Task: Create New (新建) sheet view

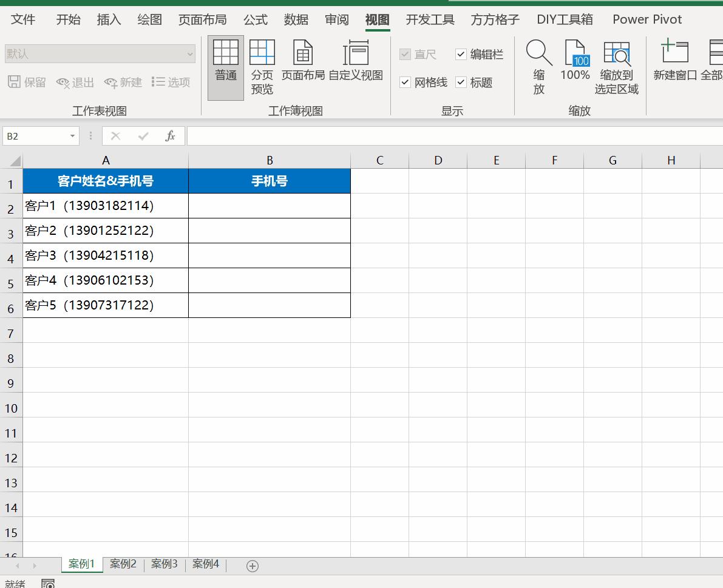Action: [123, 83]
